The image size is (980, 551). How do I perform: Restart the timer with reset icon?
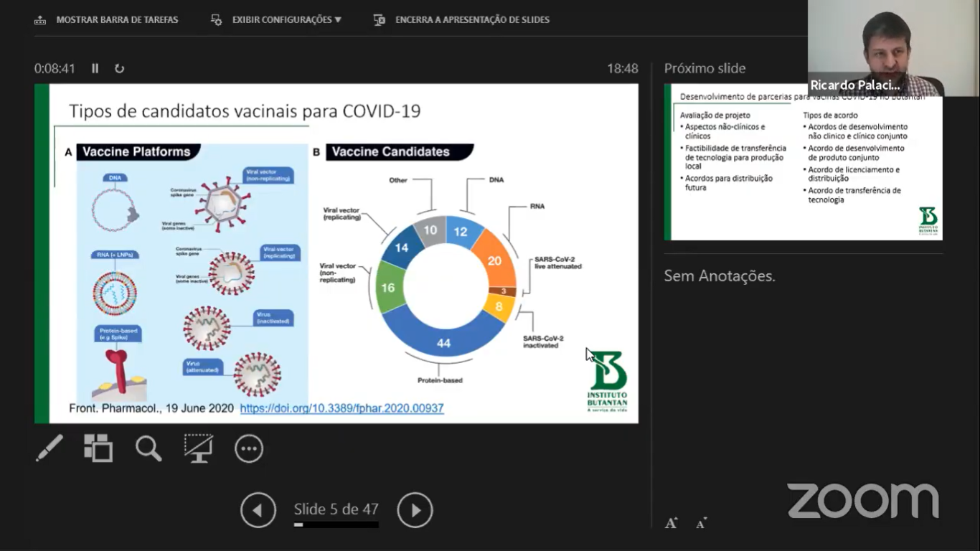tap(119, 68)
